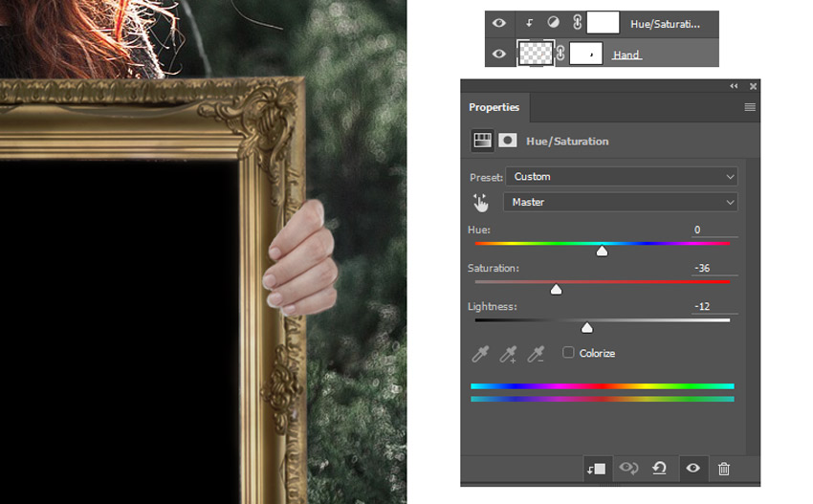Enable the Colorize checkbox

click(x=568, y=353)
